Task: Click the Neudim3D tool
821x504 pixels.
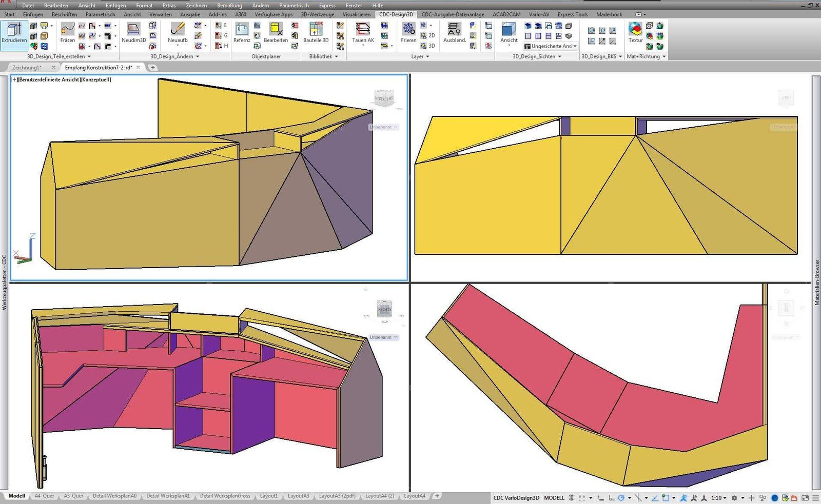Action: pos(133,33)
